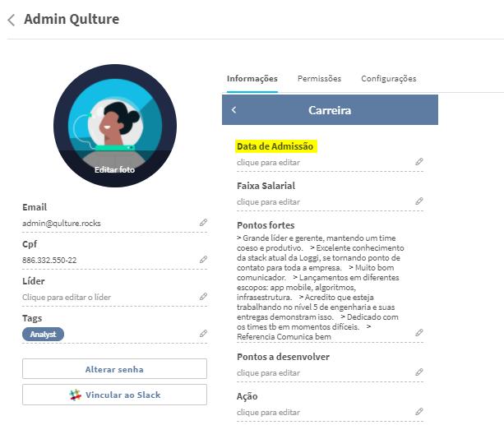Click the pencil icon beside Email field
This screenshot has width=504, height=425.
click(x=203, y=223)
